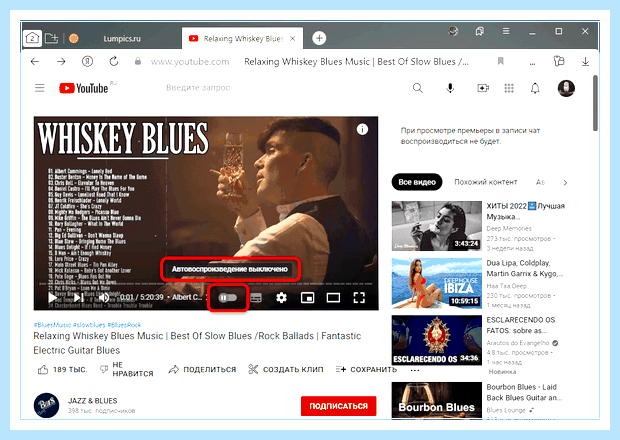Open 'Bourbon Blues - Laid Back' title
Viewport: 620px width, 440px height.
tap(524, 392)
